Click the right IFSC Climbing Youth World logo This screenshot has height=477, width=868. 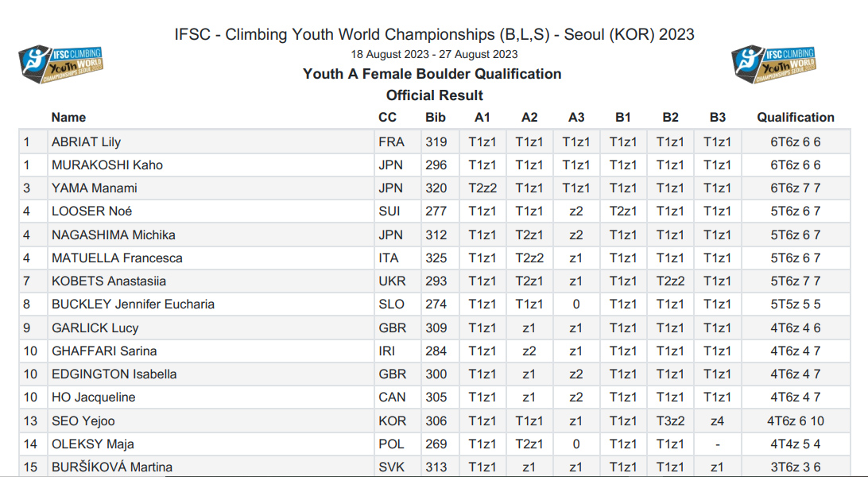tap(773, 65)
